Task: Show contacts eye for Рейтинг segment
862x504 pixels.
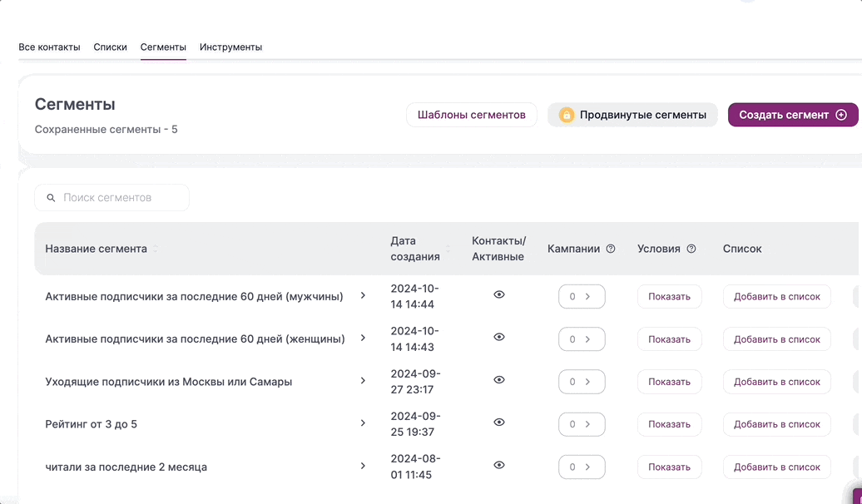Action: [x=499, y=422]
